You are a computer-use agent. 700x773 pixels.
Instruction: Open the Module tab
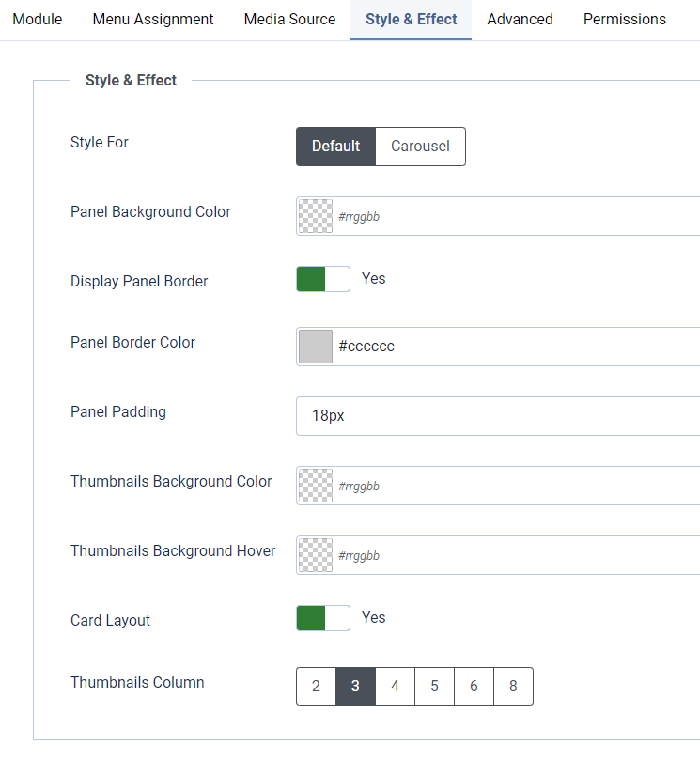pyautogui.click(x=37, y=19)
